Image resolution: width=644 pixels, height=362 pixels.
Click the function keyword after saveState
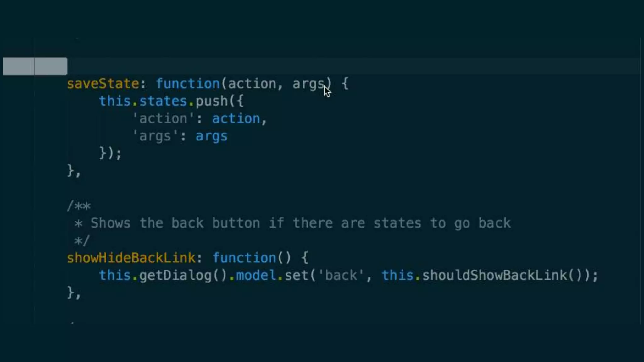[188, 84]
